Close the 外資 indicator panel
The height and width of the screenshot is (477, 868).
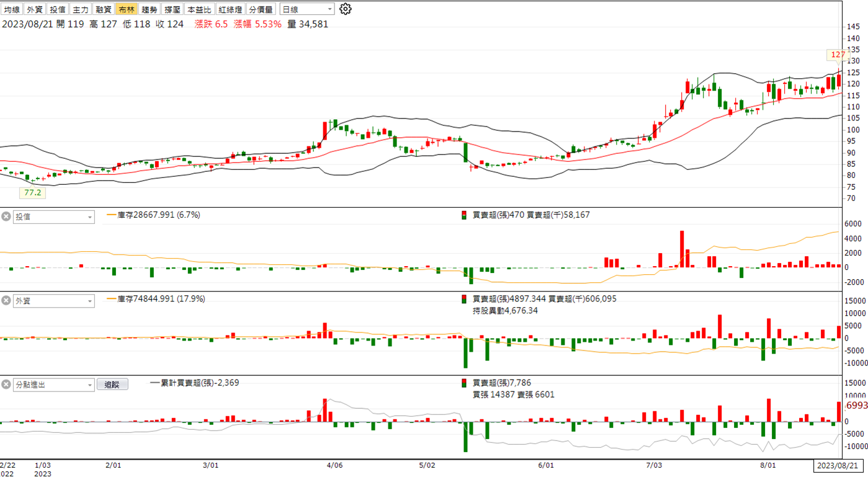6,301
